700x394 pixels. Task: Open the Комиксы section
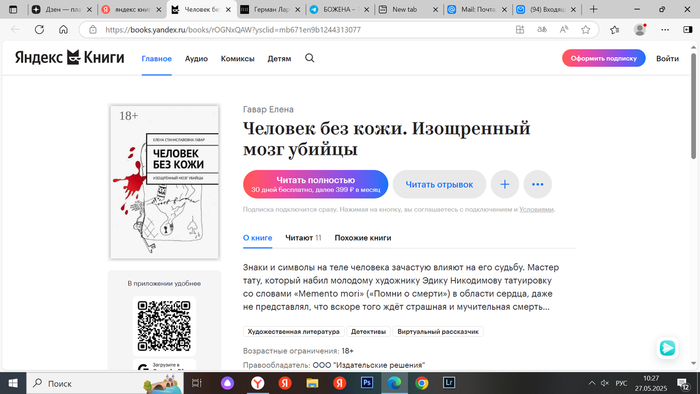pos(238,58)
